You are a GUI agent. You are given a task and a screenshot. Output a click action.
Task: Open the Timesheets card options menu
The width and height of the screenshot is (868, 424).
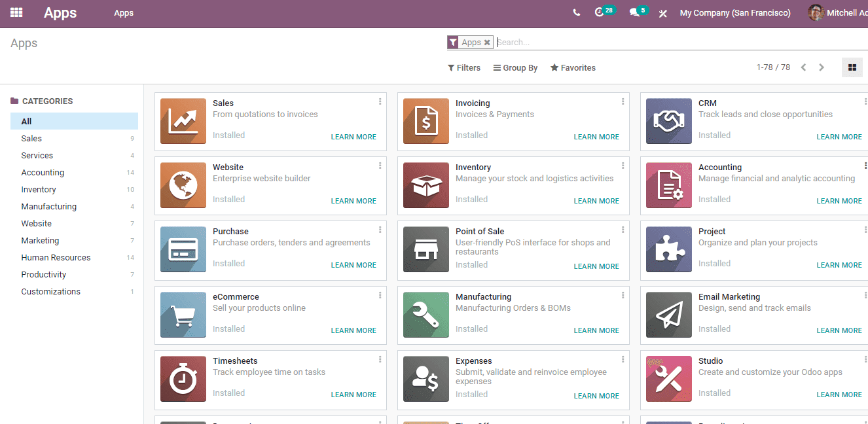coord(380,359)
